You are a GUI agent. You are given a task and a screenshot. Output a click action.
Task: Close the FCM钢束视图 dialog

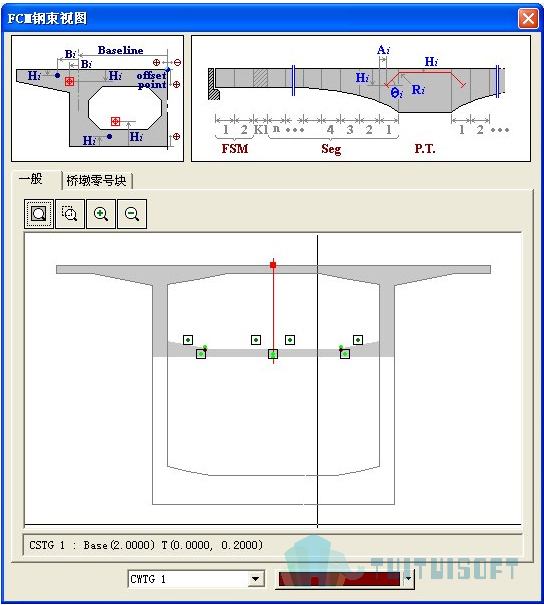coord(528,18)
